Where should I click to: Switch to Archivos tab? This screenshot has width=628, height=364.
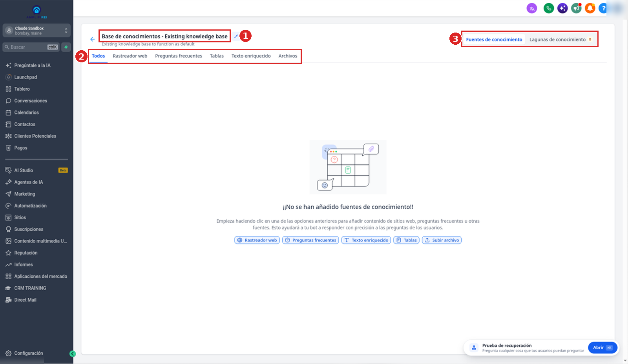click(288, 56)
